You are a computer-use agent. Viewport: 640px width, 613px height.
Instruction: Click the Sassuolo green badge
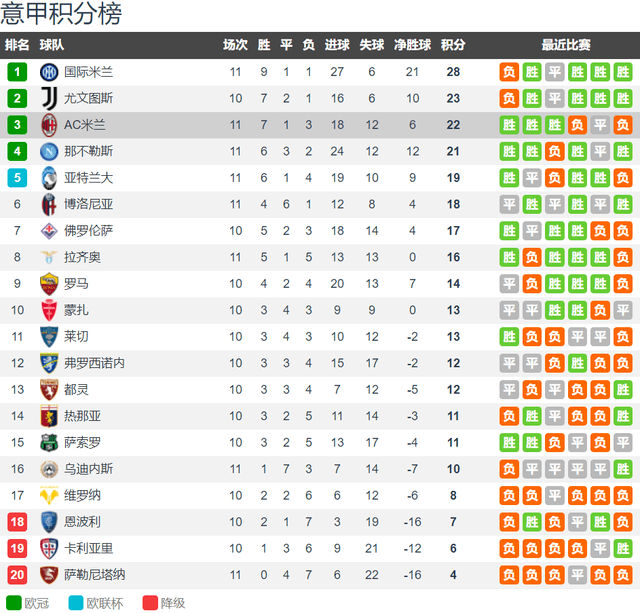(49, 442)
